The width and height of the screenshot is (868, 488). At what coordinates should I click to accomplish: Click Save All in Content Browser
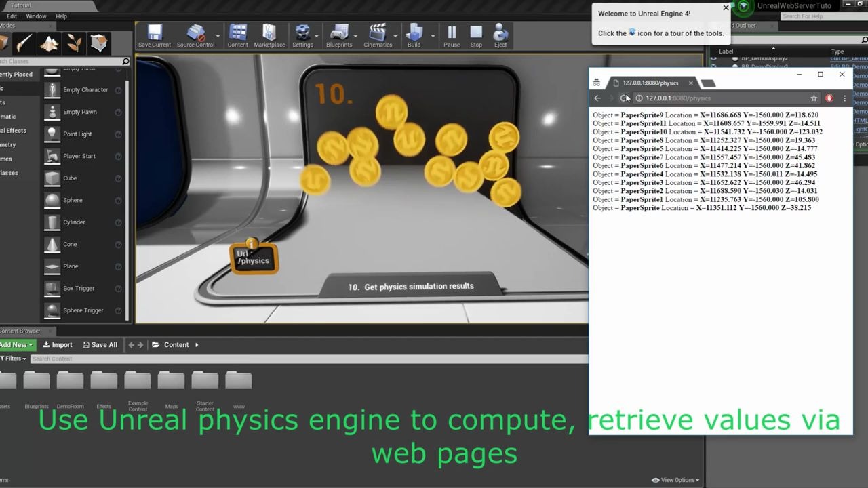tap(100, 345)
